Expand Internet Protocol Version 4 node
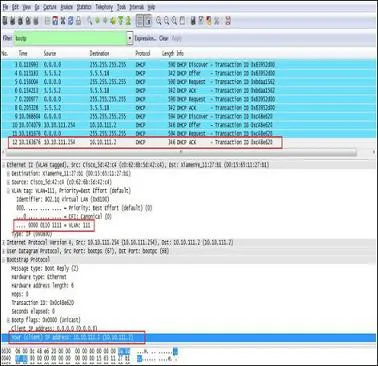Image resolution: width=378 pixels, height=366 pixels. coord(4,243)
